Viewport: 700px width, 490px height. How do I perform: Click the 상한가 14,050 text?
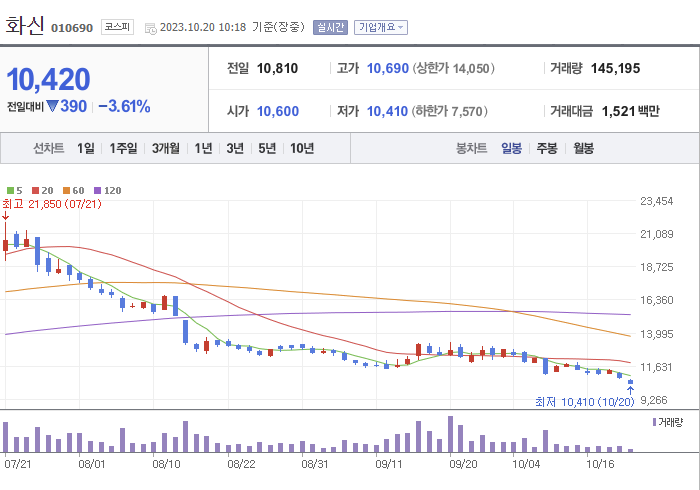click(453, 68)
